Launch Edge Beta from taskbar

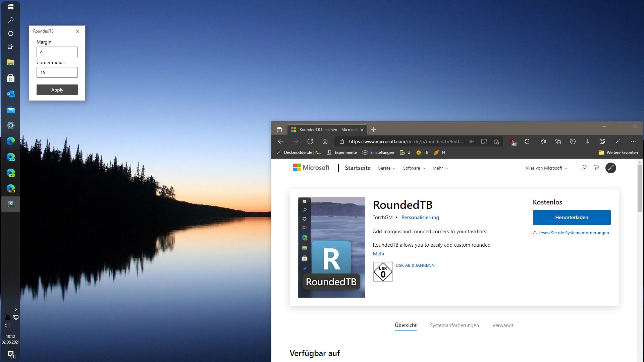coord(11,157)
